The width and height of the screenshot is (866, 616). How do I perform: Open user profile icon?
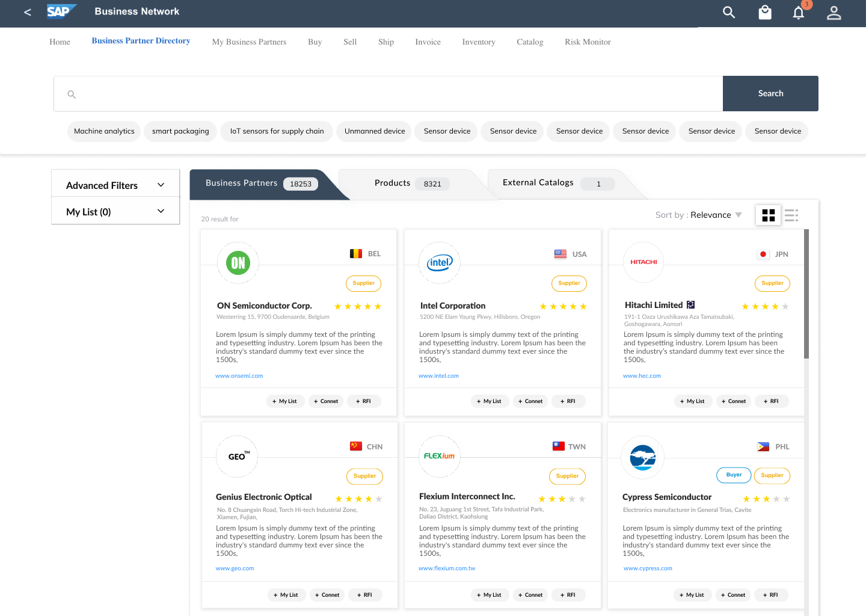(x=834, y=13)
